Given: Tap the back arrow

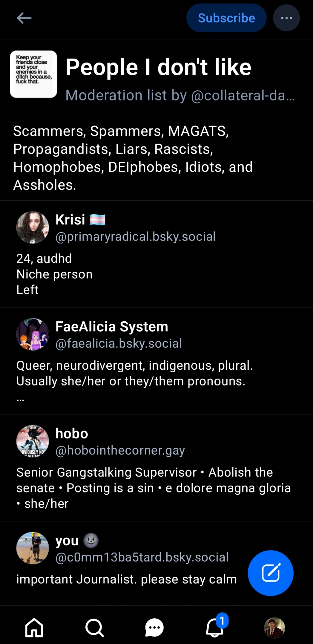Looking at the screenshot, I should click(x=24, y=18).
